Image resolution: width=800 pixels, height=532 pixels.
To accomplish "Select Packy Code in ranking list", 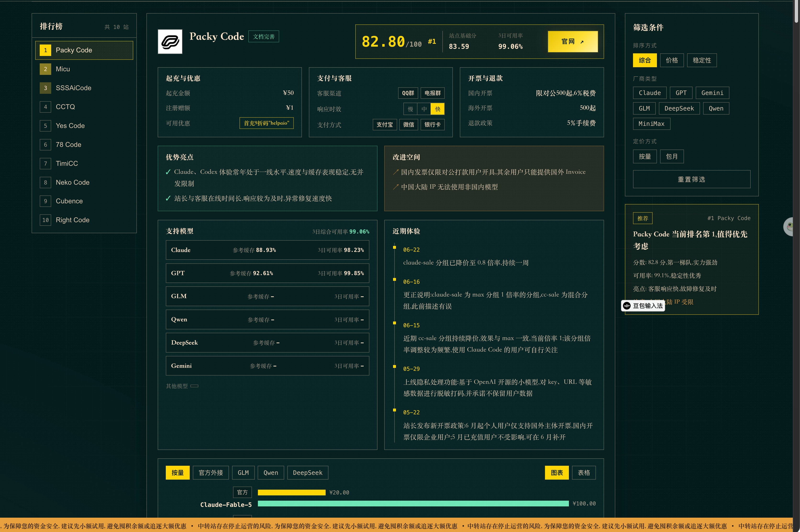I will click(x=84, y=50).
